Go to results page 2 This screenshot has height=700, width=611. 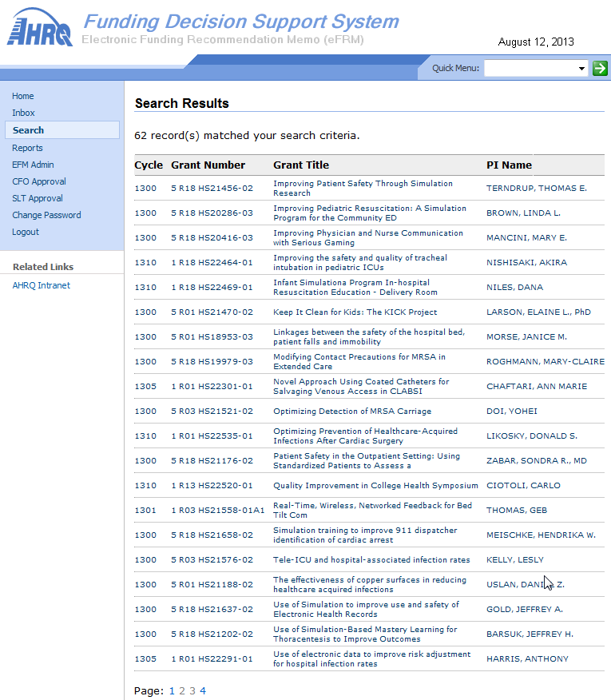(x=182, y=691)
